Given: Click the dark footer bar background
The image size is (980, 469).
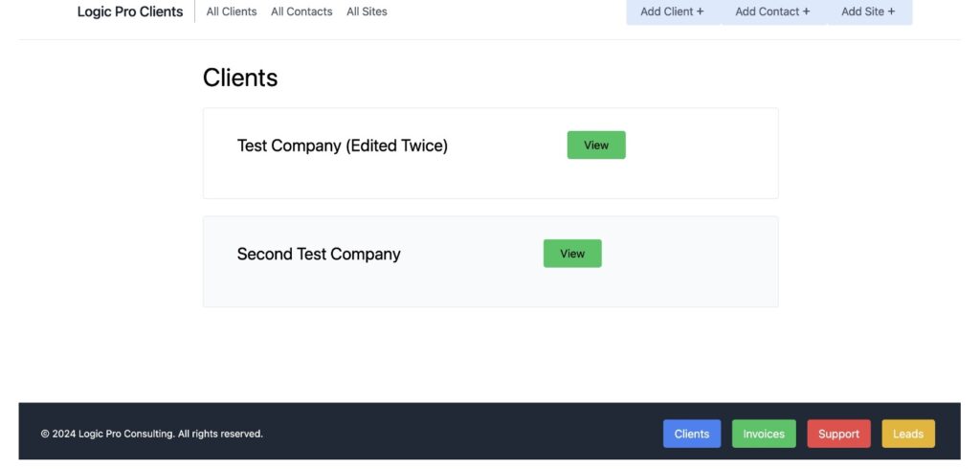Looking at the screenshot, I should [x=462, y=432].
